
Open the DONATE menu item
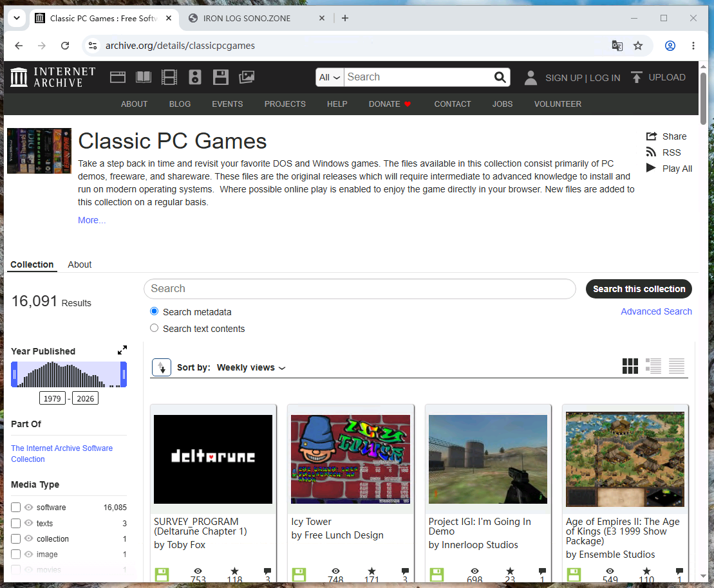pyautogui.click(x=390, y=104)
